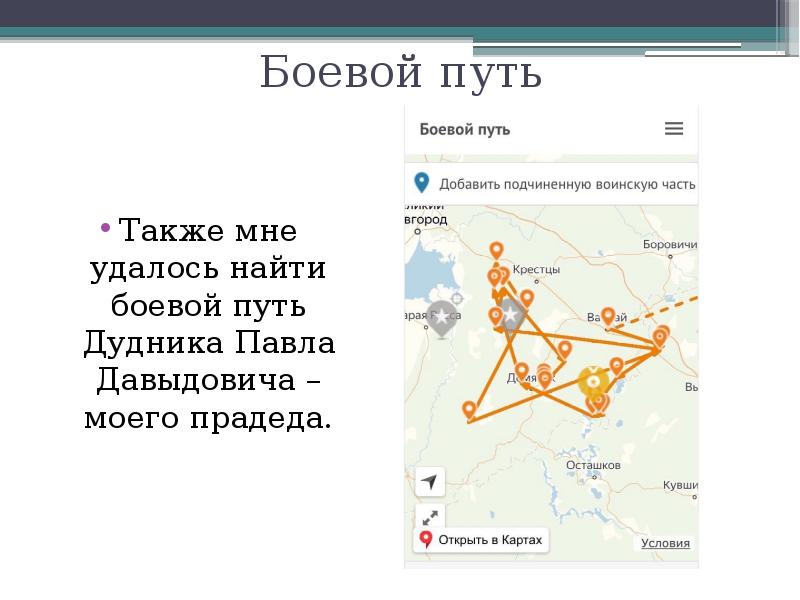The image size is (800, 600).
Task: Click the red pin icon in Открыть в Картах
Action: point(426,540)
